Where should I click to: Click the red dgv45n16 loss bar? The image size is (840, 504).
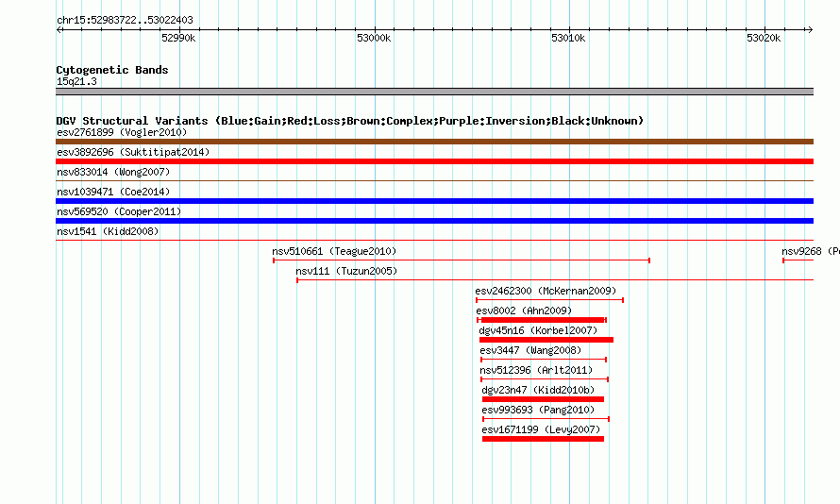[546, 340]
